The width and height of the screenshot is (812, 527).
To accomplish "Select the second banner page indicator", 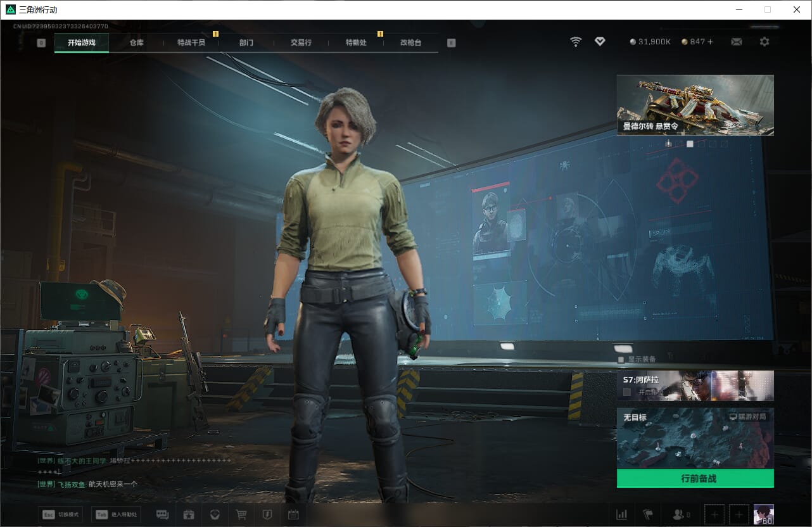I will pyautogui.click(x=690, y=144).
